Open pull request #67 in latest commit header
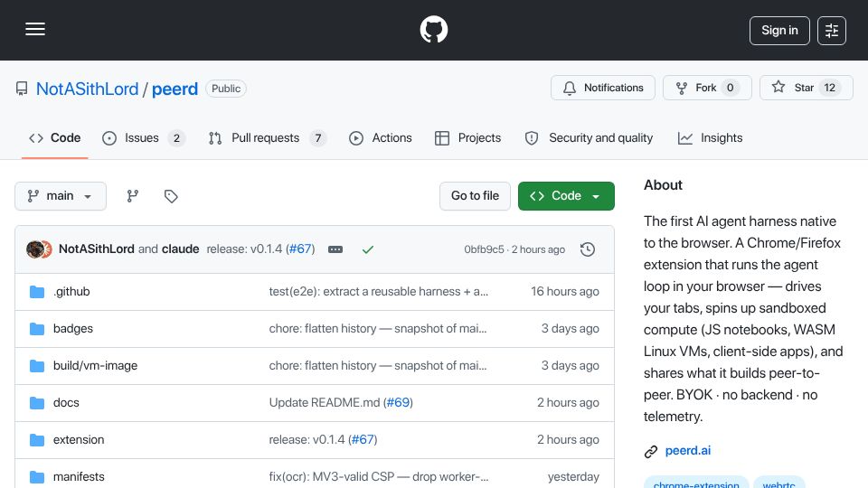The image size is (868, 488). click(x=300, y=249)
